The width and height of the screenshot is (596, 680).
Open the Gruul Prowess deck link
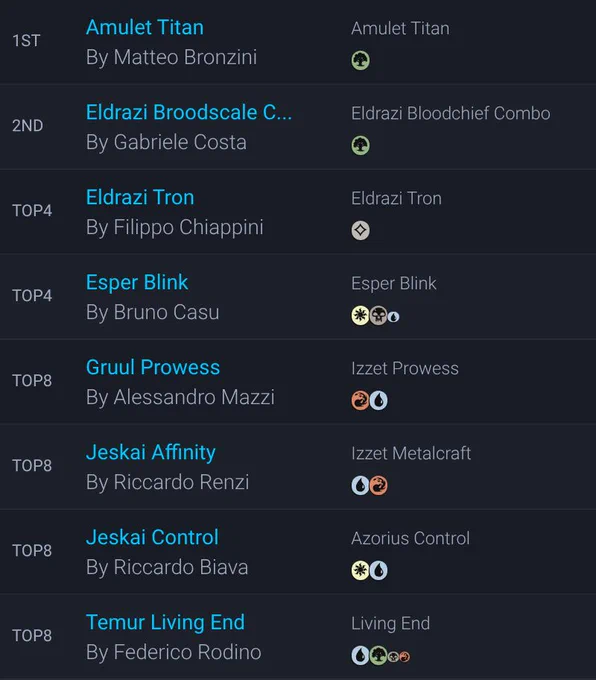click(153, 367)
